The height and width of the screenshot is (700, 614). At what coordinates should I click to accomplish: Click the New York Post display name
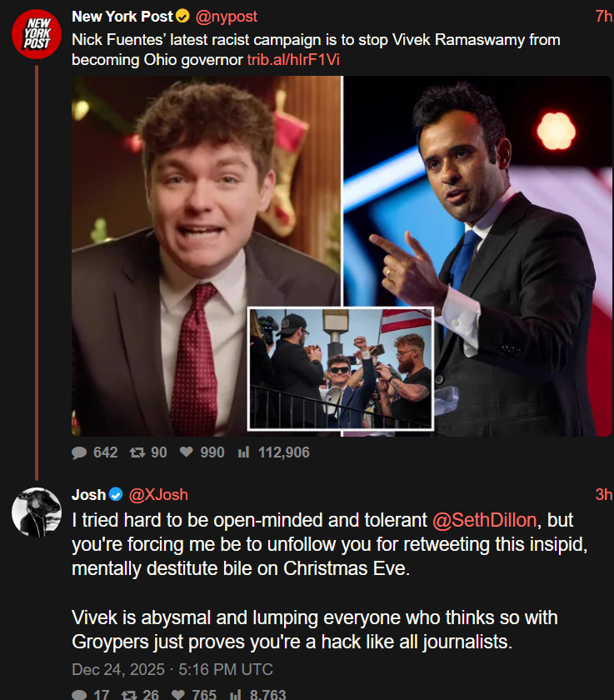click(x=122, y=17)
